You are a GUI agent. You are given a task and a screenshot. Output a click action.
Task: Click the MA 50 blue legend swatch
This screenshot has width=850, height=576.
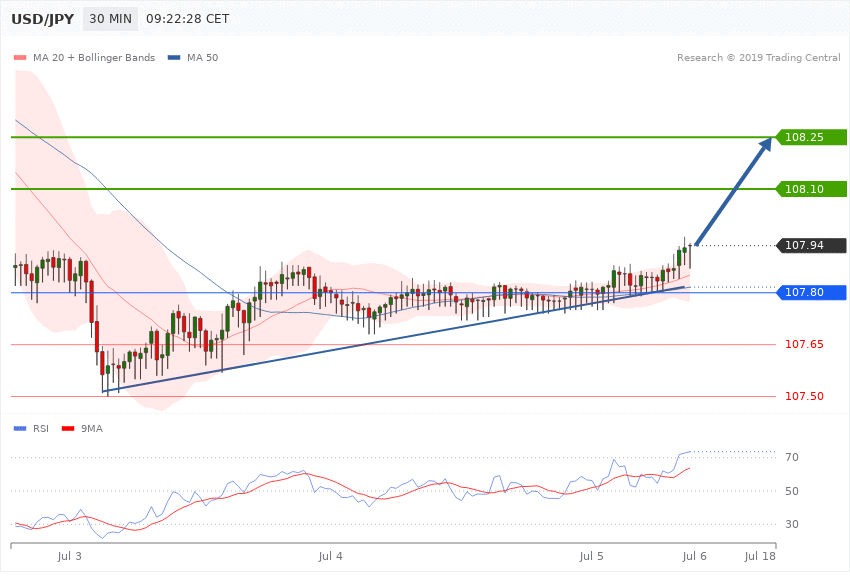174,57
